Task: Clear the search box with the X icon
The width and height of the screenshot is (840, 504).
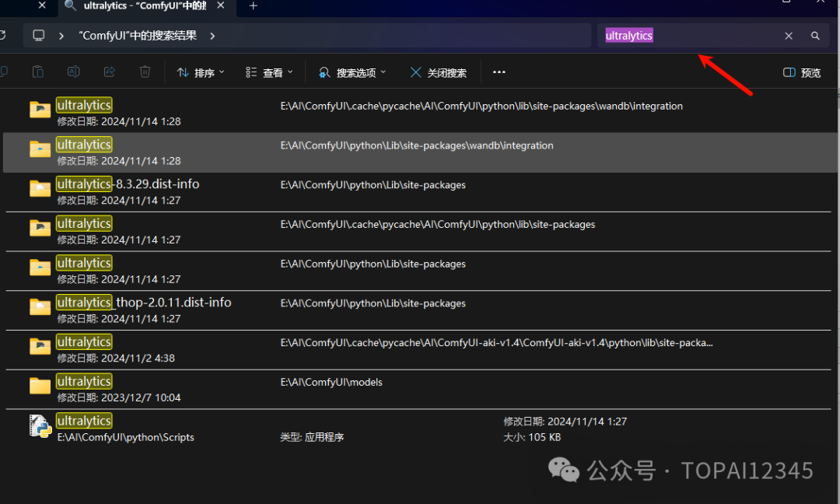Action: [789, 36]
